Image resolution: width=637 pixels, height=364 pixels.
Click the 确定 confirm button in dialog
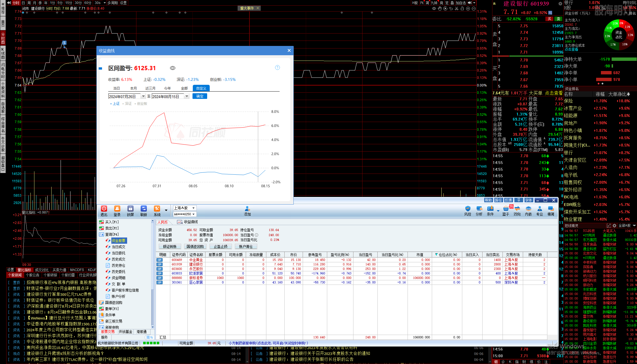(x=200, y=96)
